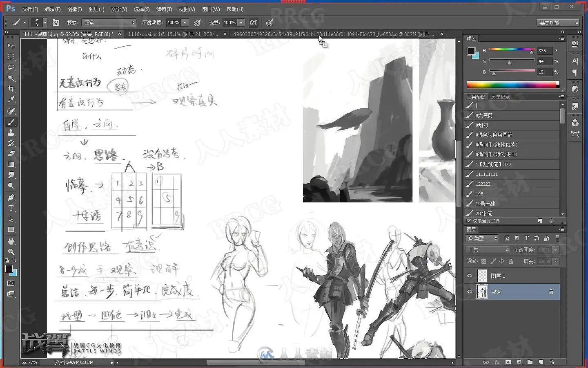
Task: Swap foreground and background colors
Action: 15,260
